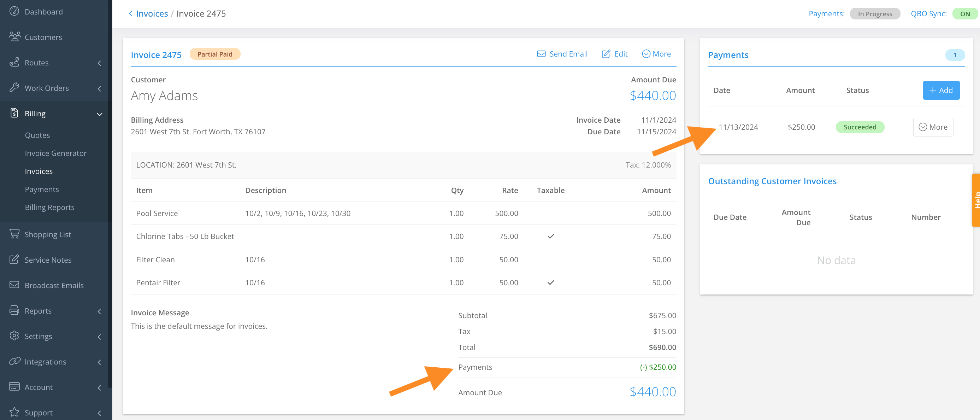Viewport: 980px width, 420px height.
Task: Click the Broadcast Emails envelope icon
Action: 14,285
